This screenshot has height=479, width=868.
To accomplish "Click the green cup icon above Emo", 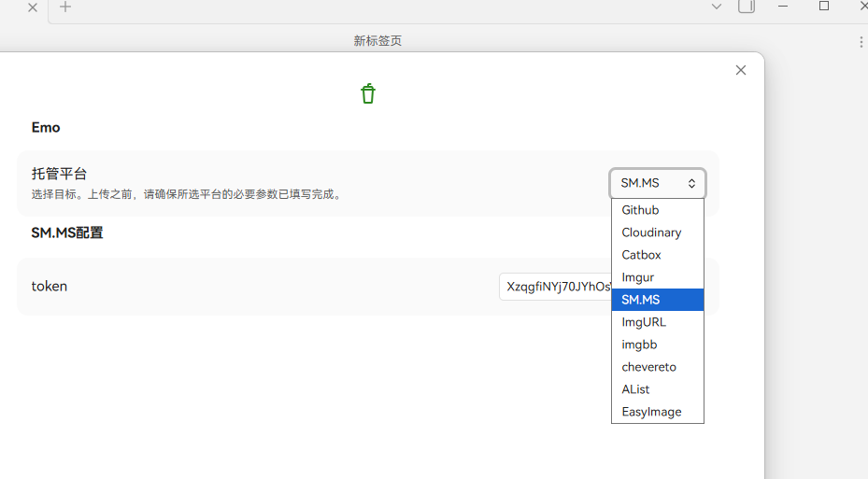I will 368,93.
